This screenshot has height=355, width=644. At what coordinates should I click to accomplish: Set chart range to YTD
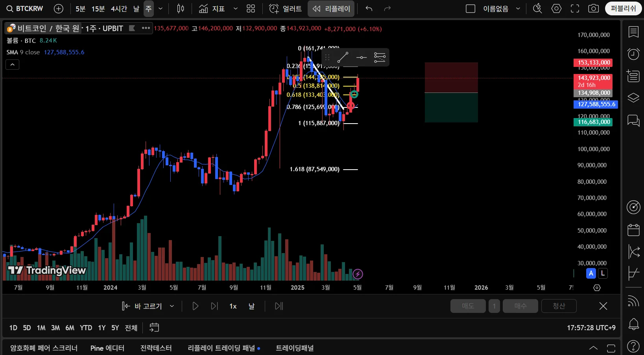coord(86,328)
